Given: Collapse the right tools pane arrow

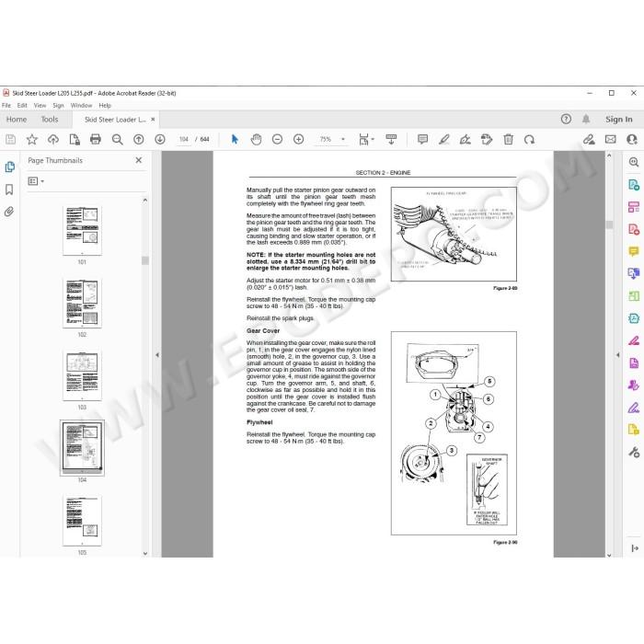Looking at the screenshot, I should 617,355.
